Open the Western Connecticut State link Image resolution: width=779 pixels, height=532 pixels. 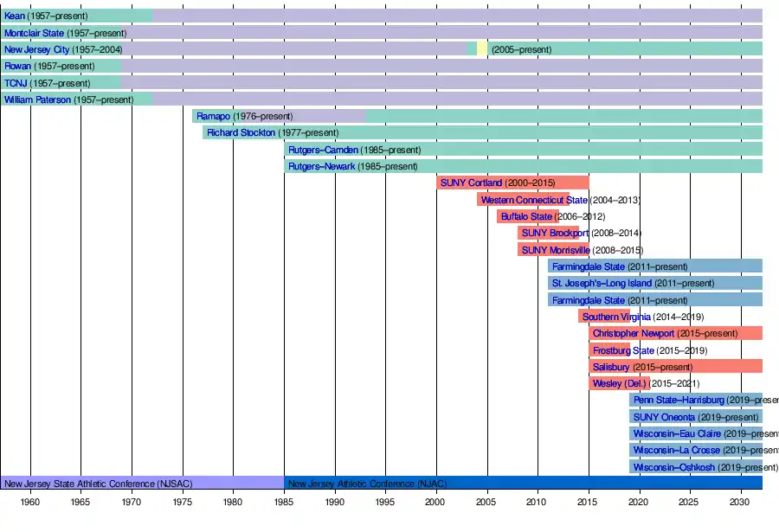coord(534,201)
